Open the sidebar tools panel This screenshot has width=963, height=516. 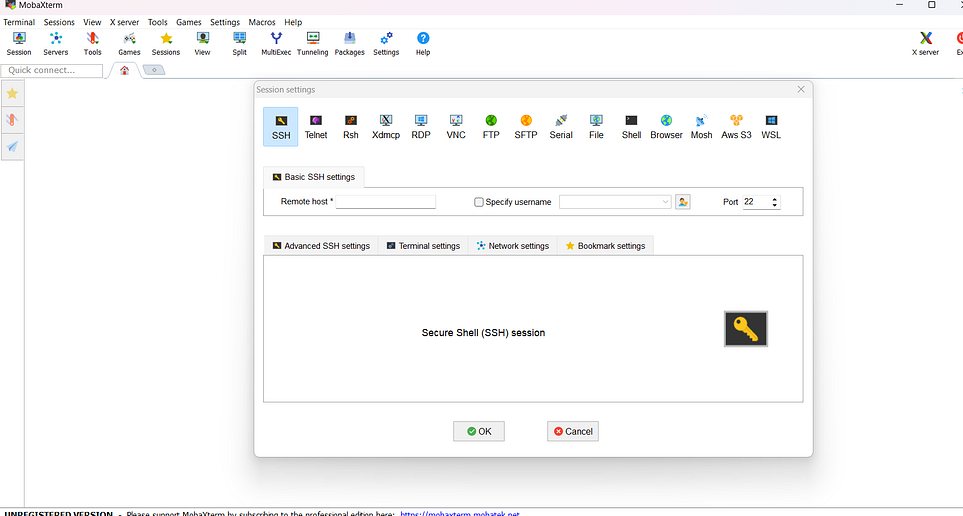click(12, 120)
